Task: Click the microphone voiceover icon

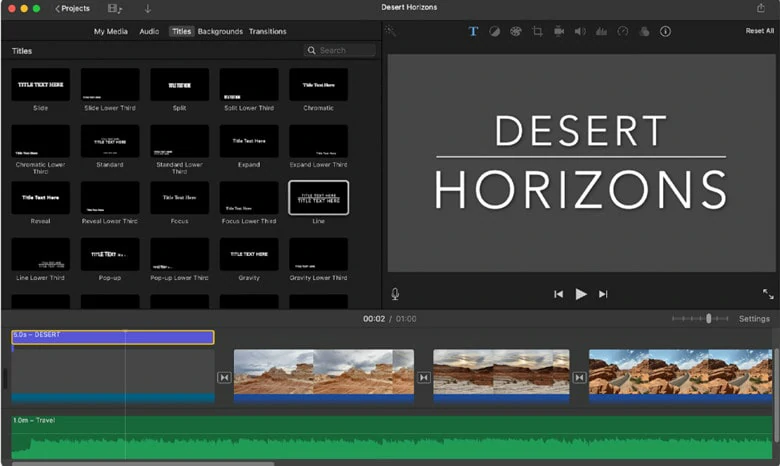Action: (x=395, y=294)
